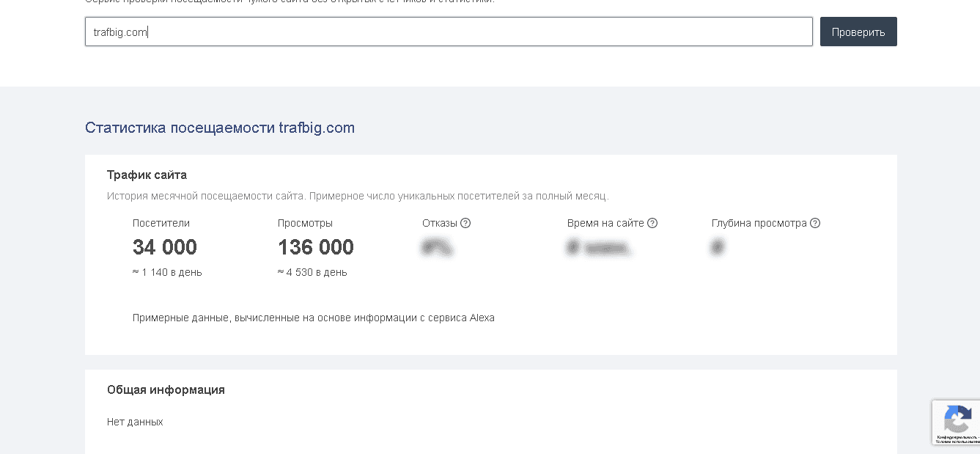Click help icon beside Время на сайте
This screenshot has width=980, height=454.
[652, 223]
